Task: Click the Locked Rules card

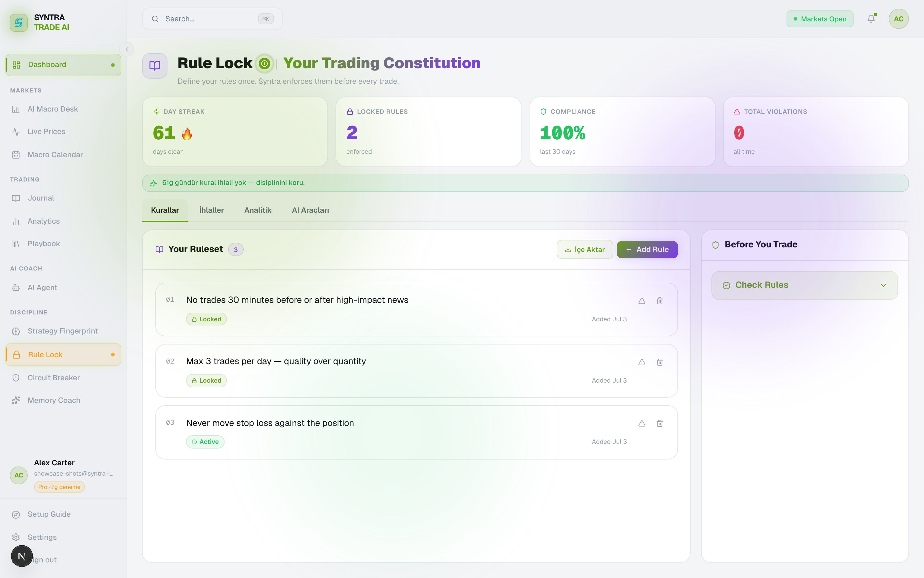Action: [429, 132]
